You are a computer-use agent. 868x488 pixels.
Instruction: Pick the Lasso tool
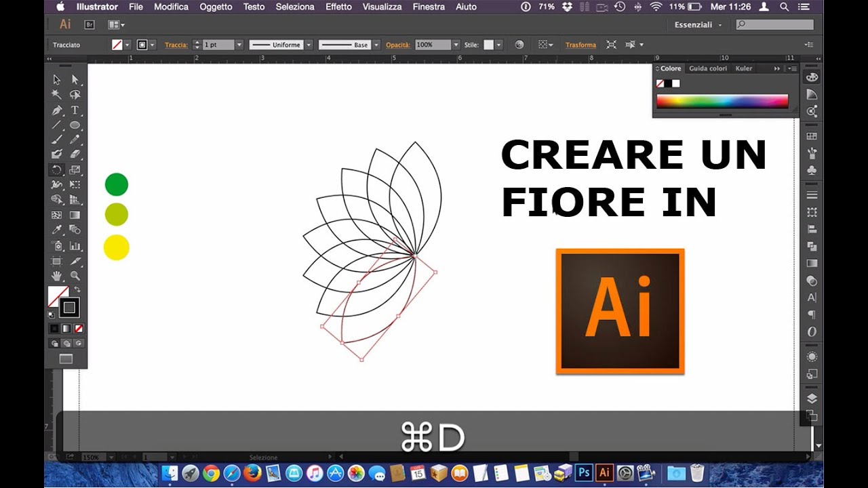coord(75,95)
